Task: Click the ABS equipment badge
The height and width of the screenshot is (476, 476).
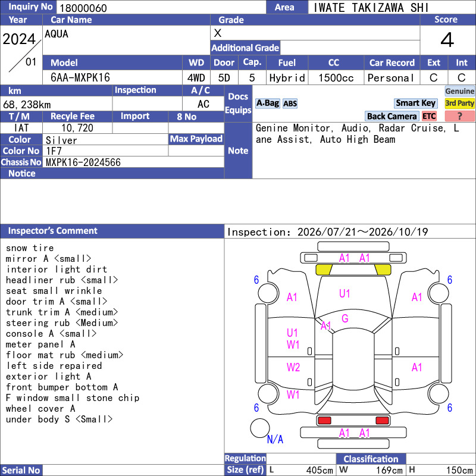Action: [290, 104]
